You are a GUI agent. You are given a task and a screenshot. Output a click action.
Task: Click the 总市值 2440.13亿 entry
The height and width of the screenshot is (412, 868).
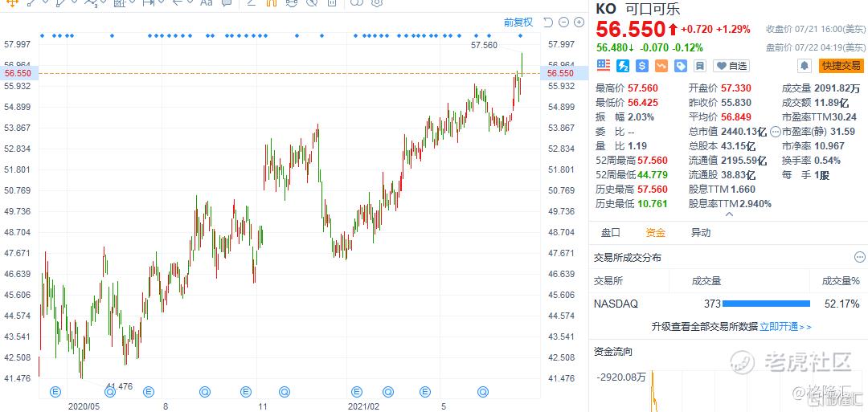pyautogui.click(x=728, y=132)
